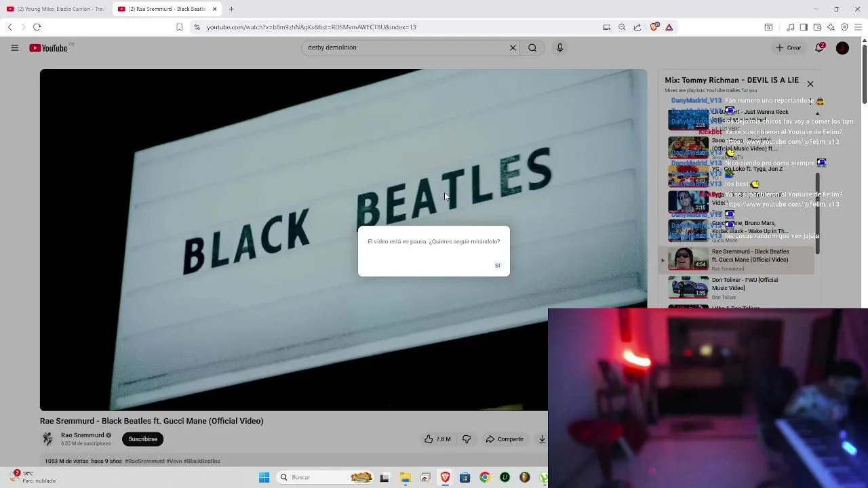
Task: Open File Explorer from taskbar
Action: [405, 477]
